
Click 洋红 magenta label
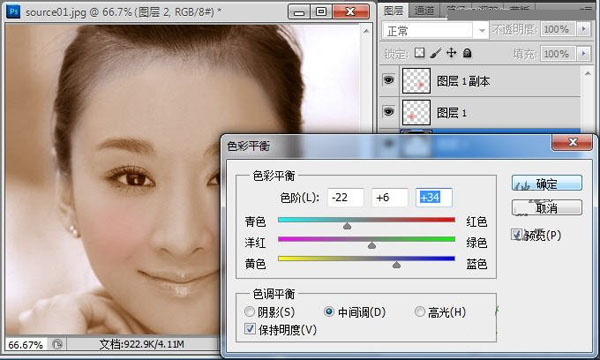[x=255, y=243]
